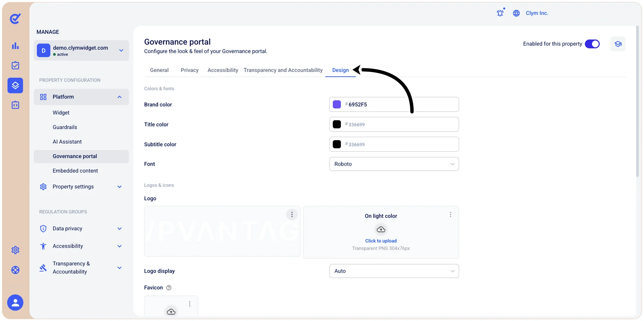Open the demo.clymwidget.com property selector
This screenshot has height=321, width=644.
pyautogui.click(x=81, y=50)
